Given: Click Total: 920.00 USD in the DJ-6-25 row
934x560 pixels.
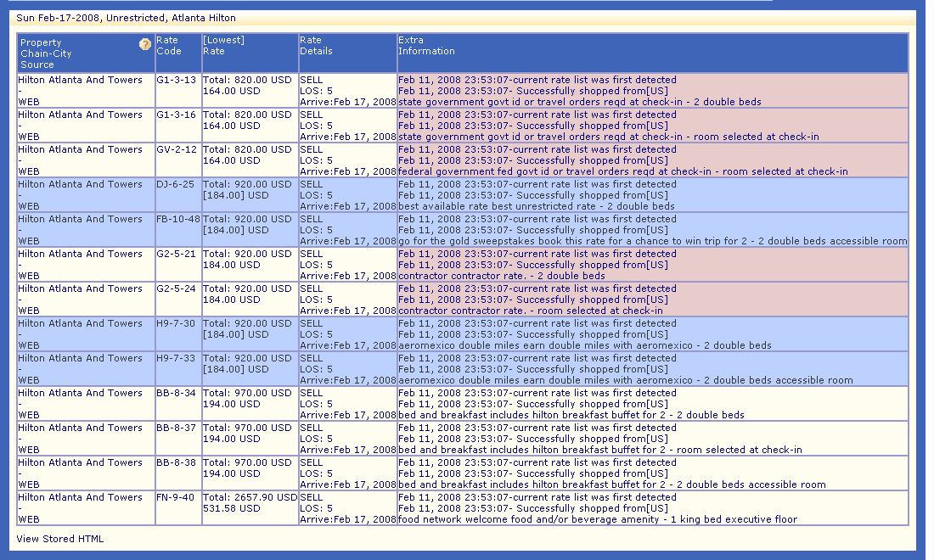Looking at the screenshot, I should click(247, 184).
